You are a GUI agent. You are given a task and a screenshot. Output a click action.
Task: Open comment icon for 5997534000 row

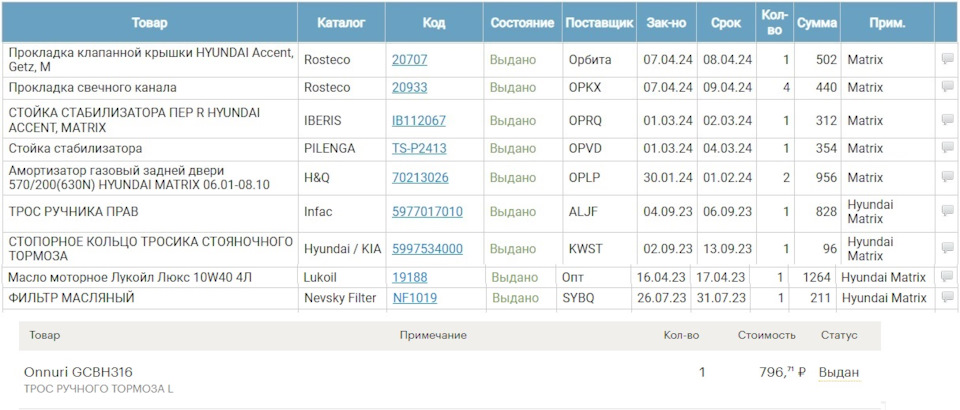948,248
